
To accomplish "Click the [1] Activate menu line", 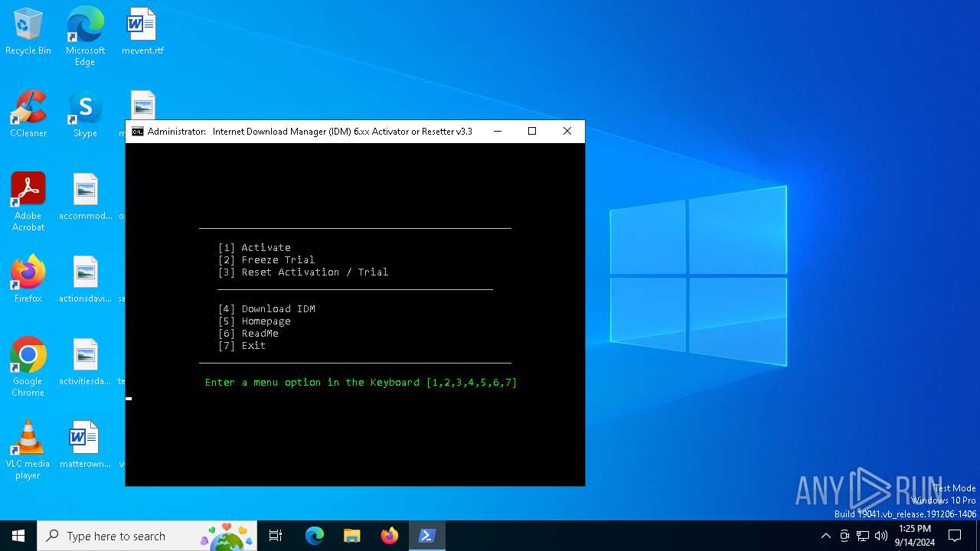I will pos(254,248).
